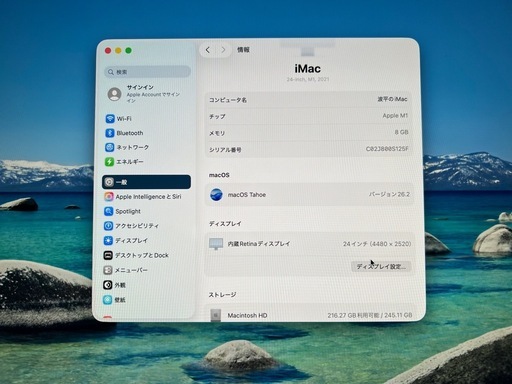The height and width of the screenshot is (384, 512).
Task: Click the Macintosh HD drive icon
Action: [x=215, y=315]
